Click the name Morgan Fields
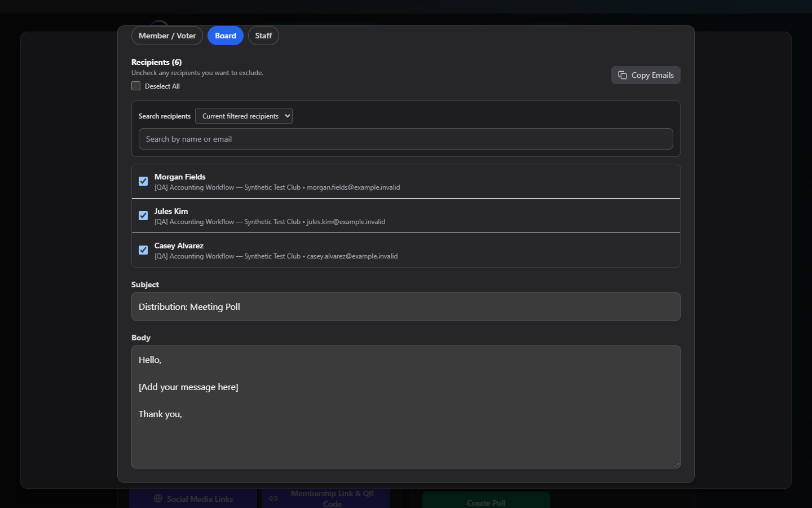The image size is (812, 508). pyautogui.click(x=180, y=177)
